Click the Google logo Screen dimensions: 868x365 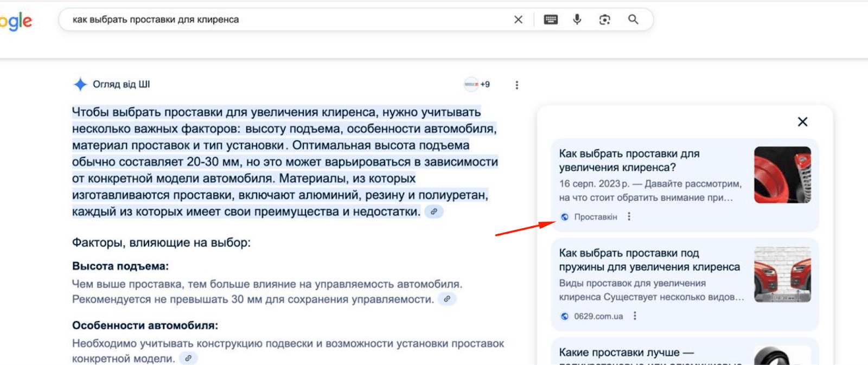click(16, 21)
